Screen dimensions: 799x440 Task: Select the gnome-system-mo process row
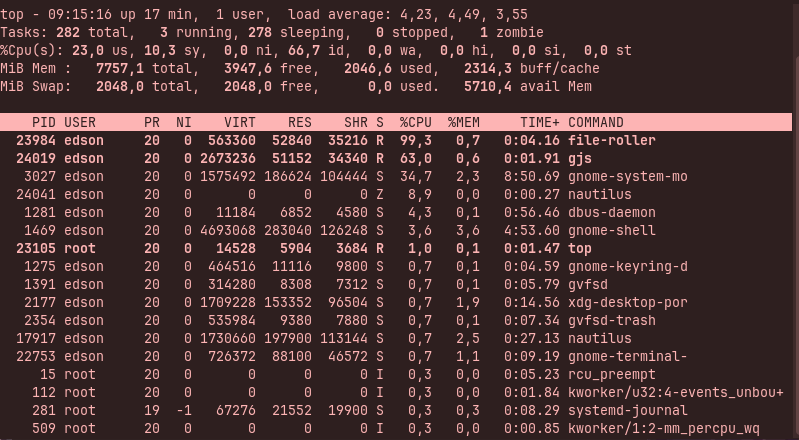pos(396,176)
